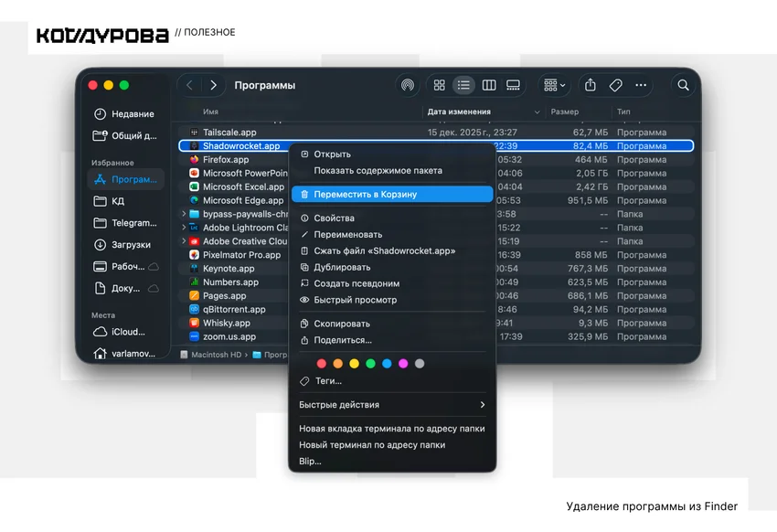This screenshot has height=532, width=777.
Task: Choose Новая вкладка терминала по адресу папки
Action: 392,429
